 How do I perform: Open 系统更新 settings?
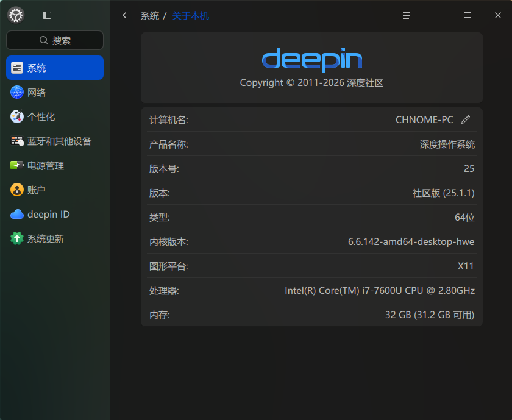(x=55, y=239)
